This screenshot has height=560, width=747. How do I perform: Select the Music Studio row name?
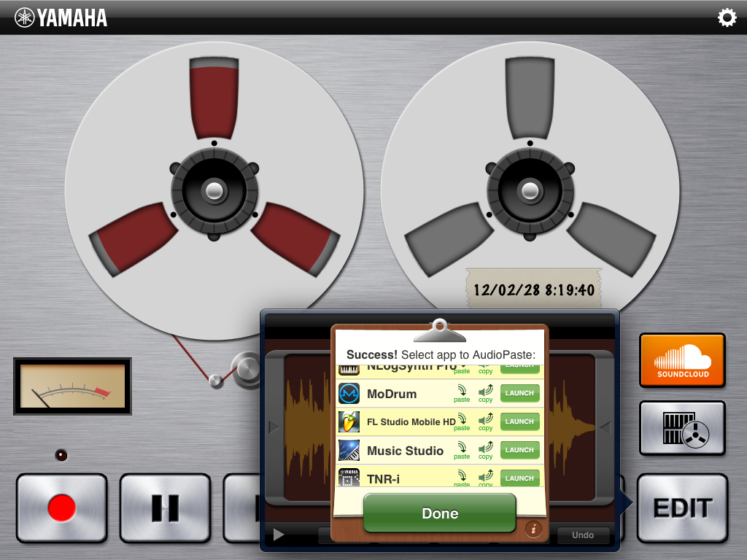405,451
